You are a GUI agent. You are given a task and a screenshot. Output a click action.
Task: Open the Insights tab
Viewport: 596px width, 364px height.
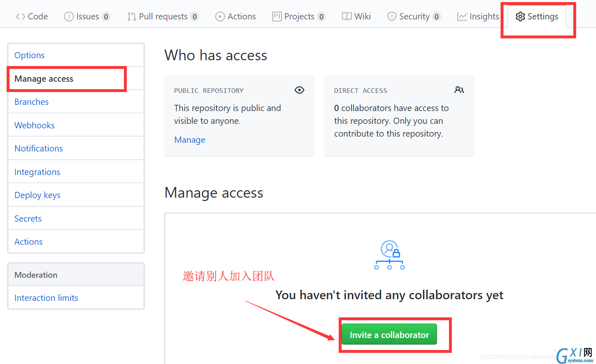tap(478, 17)
